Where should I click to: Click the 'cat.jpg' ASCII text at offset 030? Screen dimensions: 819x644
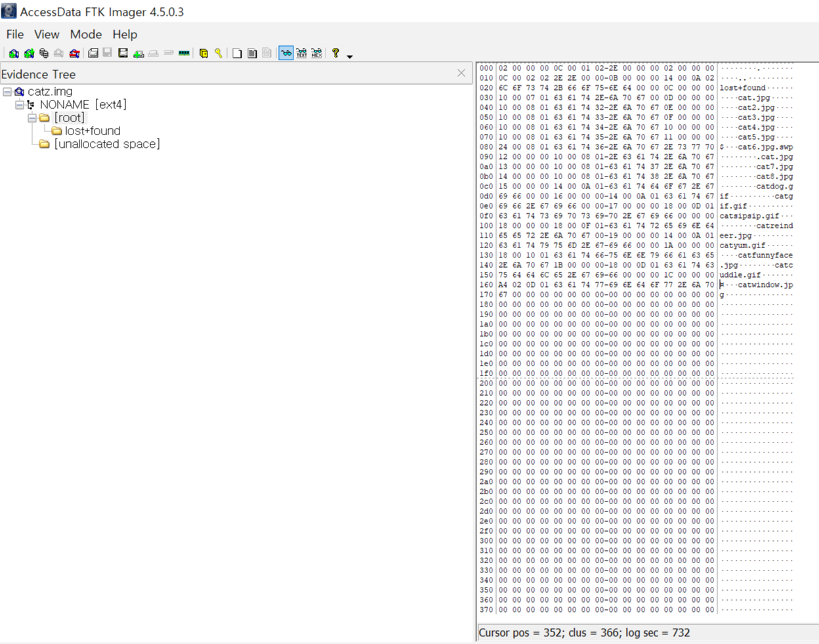coord(754,98)
